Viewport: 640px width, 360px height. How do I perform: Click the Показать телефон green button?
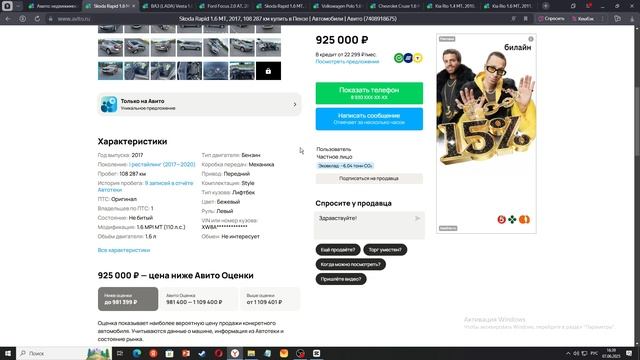pos(369,93)
